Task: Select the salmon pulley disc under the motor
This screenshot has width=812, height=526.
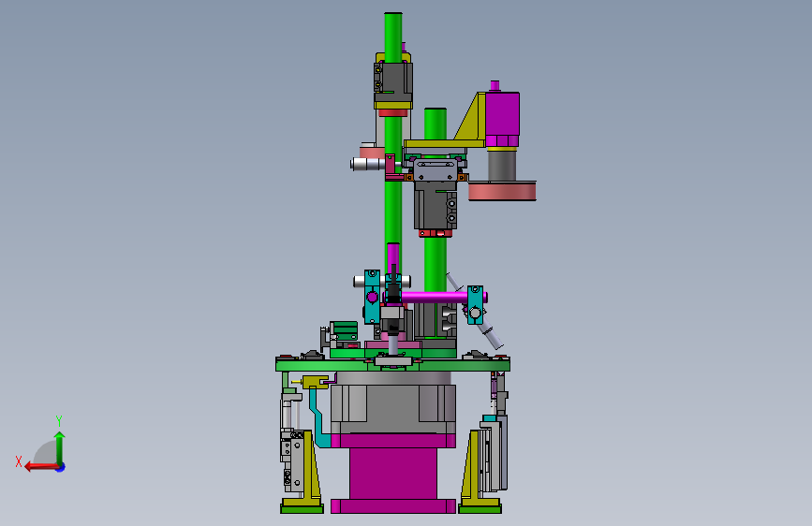Action: click(x=502, y=191)
